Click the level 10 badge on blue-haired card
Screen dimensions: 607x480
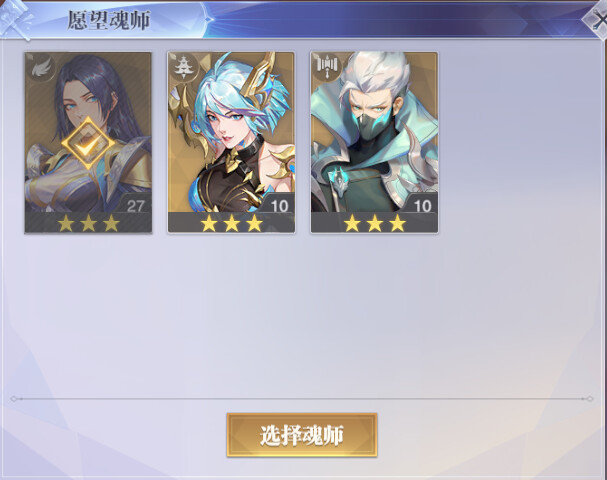click(x=279, y=206)
